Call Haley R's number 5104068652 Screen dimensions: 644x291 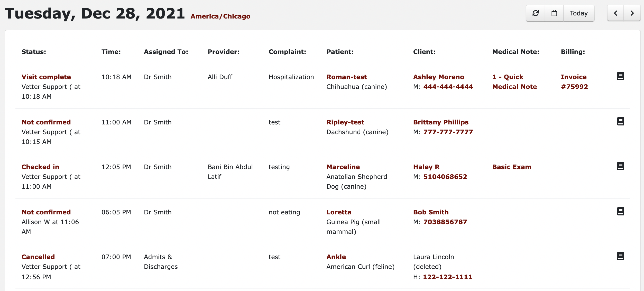(445, 177)
